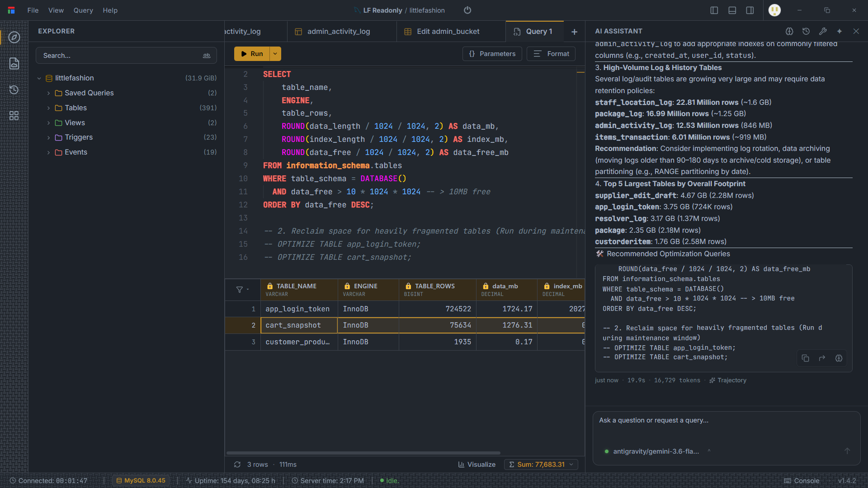The width and height of the screenshot is (868, 488).
Task: Open the Query menu
Action: (83, 10)
